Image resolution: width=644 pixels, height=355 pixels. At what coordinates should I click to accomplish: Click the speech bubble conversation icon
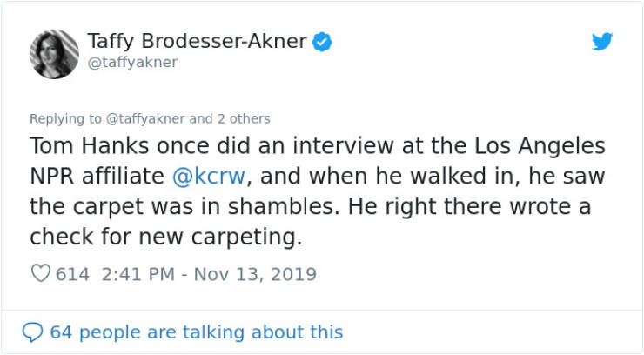click(x=32, y=332)
